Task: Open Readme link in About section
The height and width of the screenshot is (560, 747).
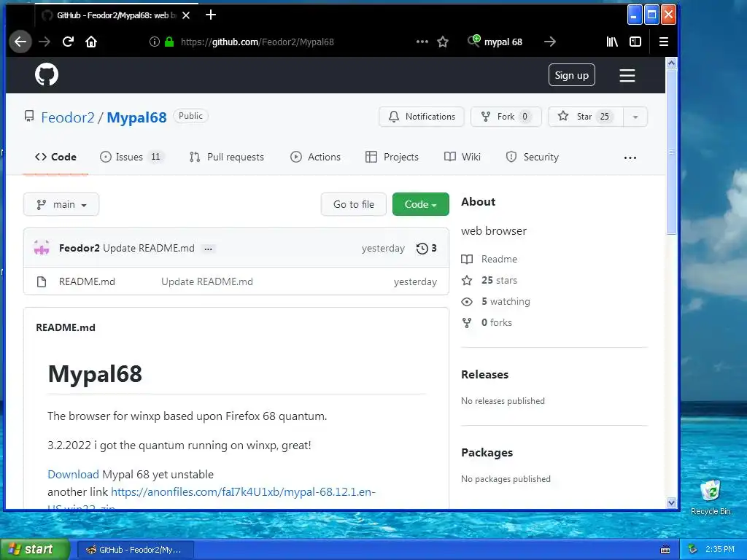Action: point(489,259)
